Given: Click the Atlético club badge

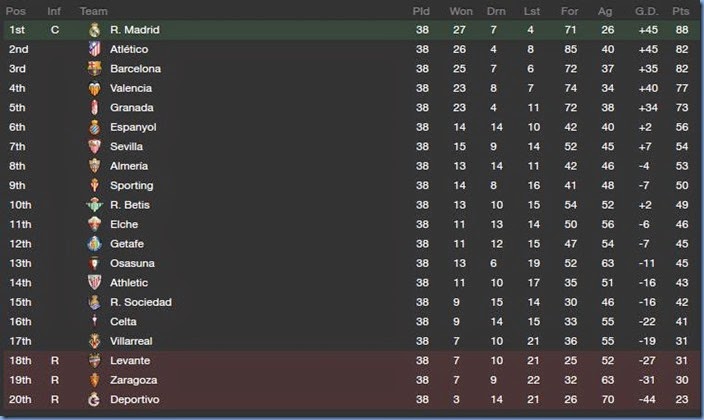Looking at the screenshot, I should click(95, 49).
